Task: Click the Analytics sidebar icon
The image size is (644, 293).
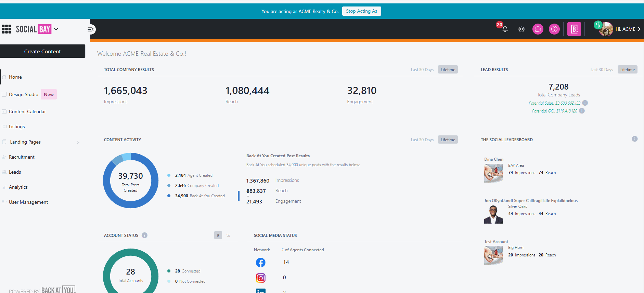Action: [4, 187]
